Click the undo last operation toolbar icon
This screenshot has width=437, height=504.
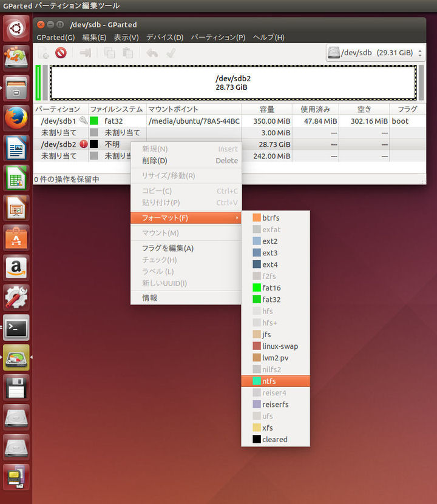tap(152, 53)
